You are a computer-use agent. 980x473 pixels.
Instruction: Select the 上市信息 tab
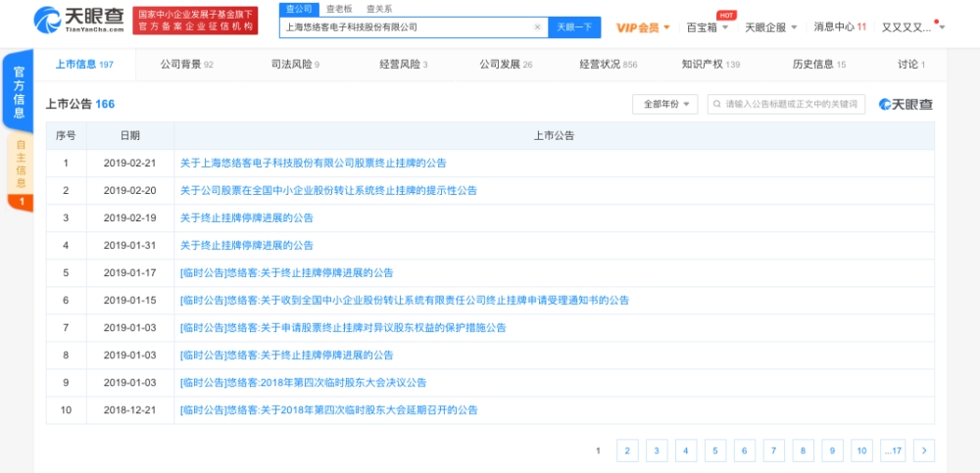(84, 65)
